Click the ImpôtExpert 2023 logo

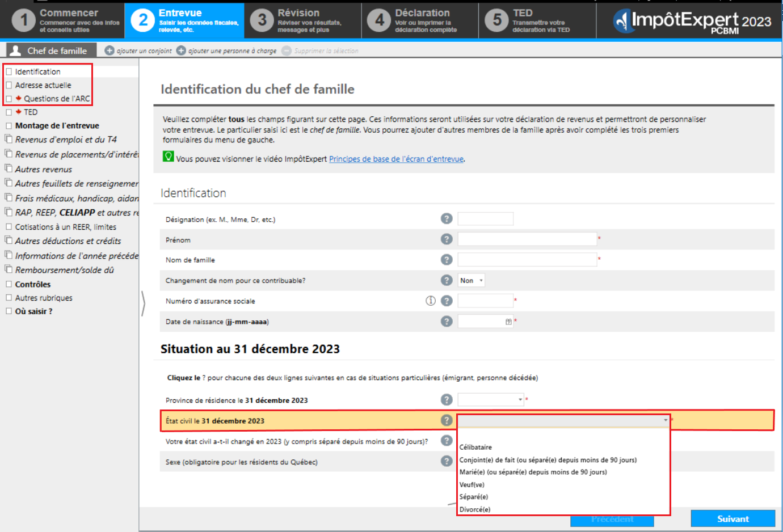coord(692,22)
